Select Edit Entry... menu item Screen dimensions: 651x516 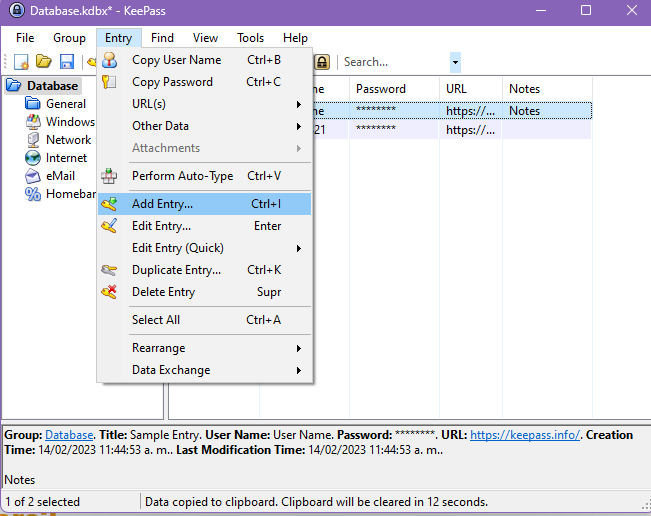(x=205, y=226)
